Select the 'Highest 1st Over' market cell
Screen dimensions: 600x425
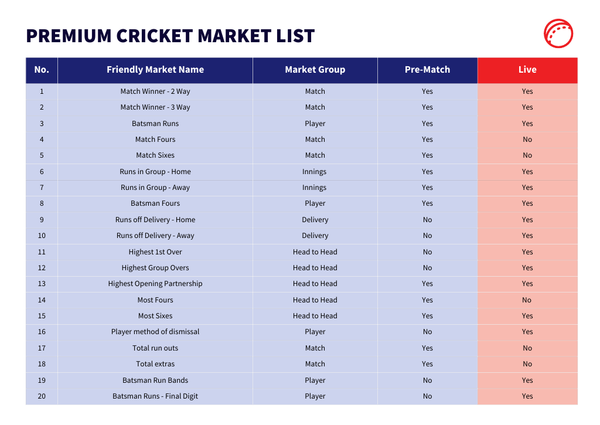coord(155,252)
